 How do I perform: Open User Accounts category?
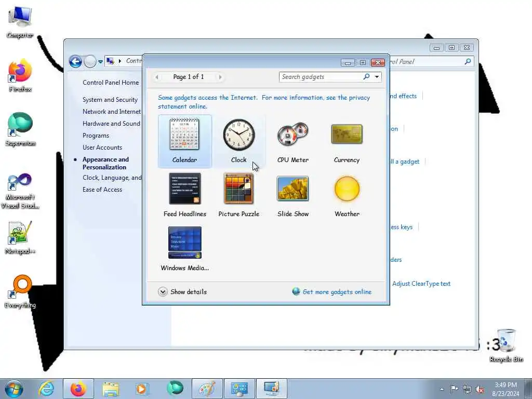(102, 147)
